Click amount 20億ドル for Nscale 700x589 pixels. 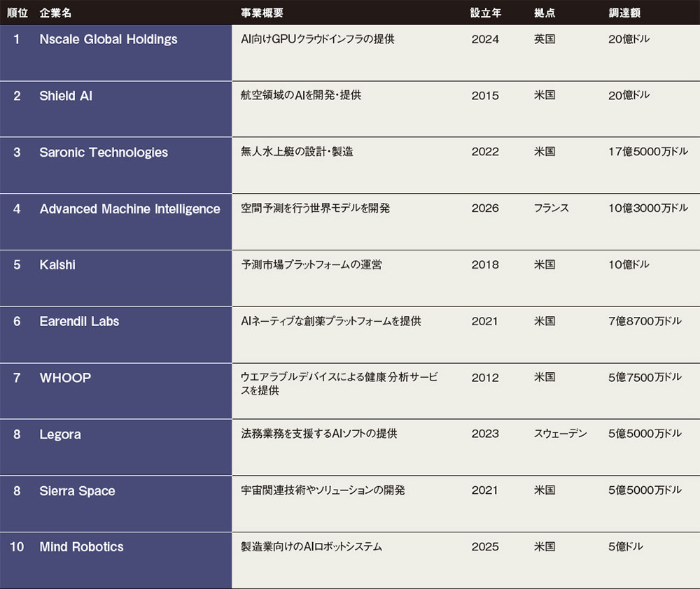pyautogui.click(x=629, y=39)
